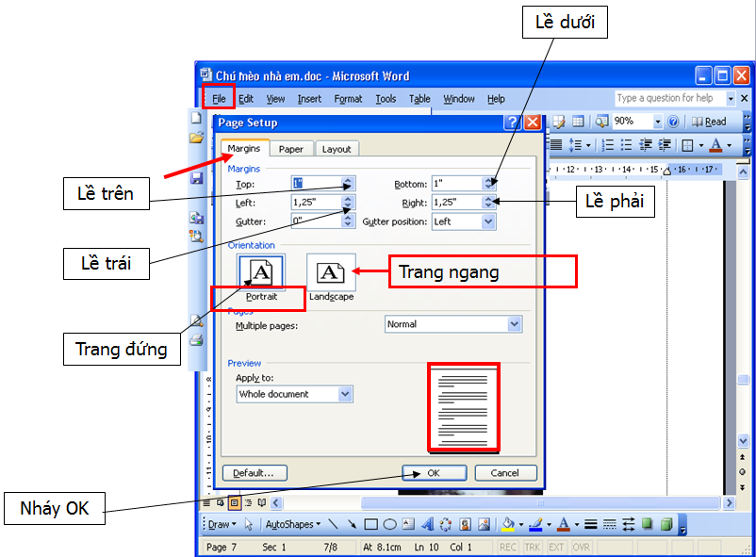The image size is (756, 557).
Task: Toggle EXT selection mode in status bar
Action: click(556, 547)
